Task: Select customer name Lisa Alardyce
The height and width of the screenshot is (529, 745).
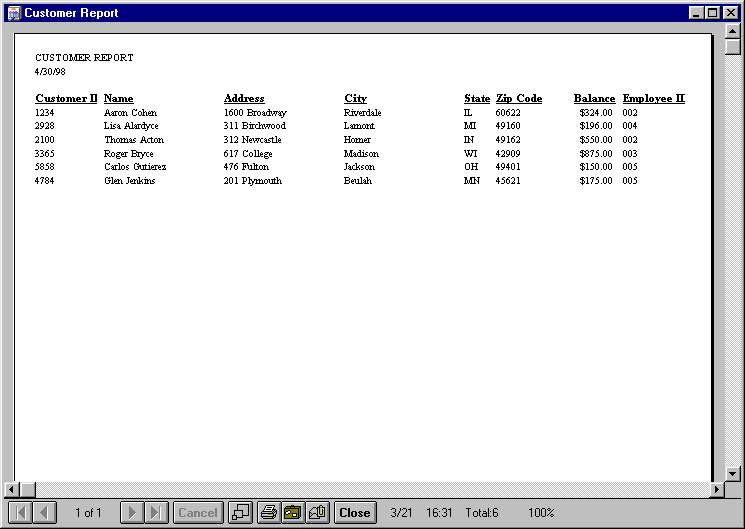Action: 131,126
